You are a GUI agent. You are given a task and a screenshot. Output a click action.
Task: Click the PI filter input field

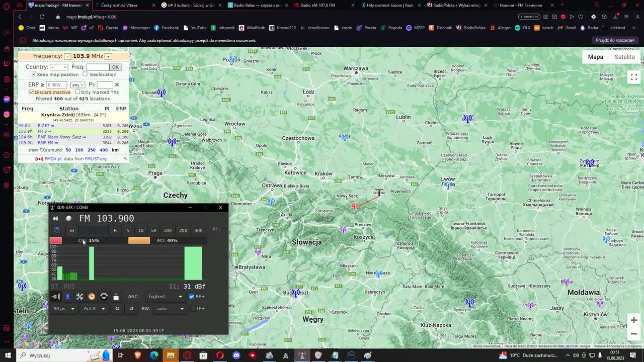104,85
